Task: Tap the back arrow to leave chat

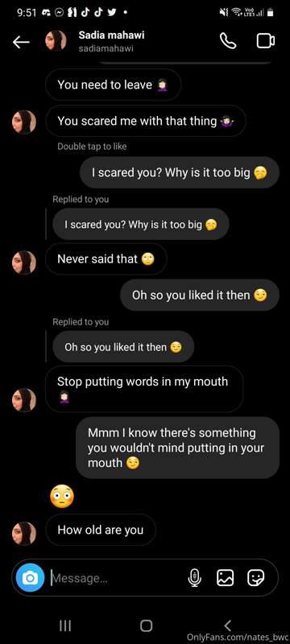Action: point(21,42)
